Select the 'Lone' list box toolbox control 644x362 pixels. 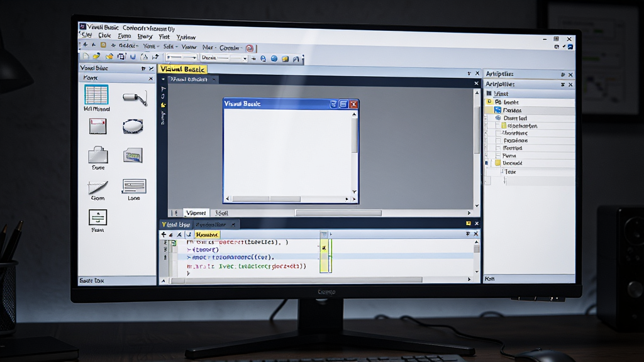134,186
